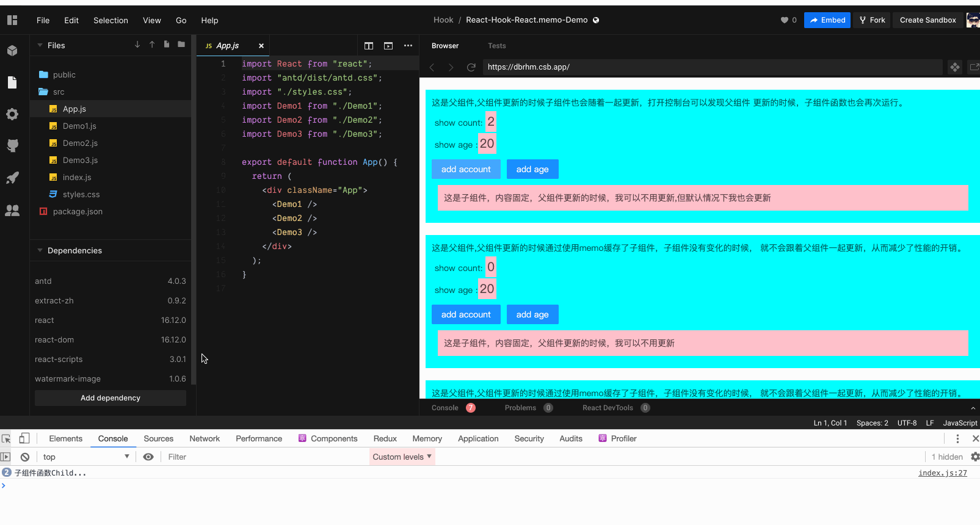Open the sandbox info cube icon
Image resolution: width=980 pixels, height=525 pixels.
tap(12, 51)
